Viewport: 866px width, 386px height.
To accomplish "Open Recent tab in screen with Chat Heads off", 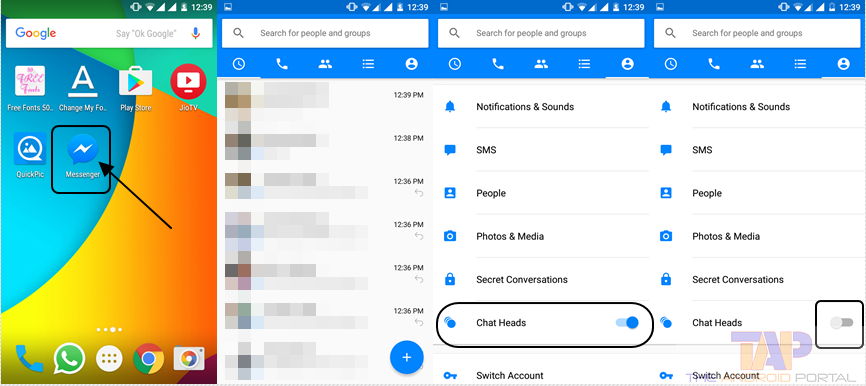I will pos(670,64).
